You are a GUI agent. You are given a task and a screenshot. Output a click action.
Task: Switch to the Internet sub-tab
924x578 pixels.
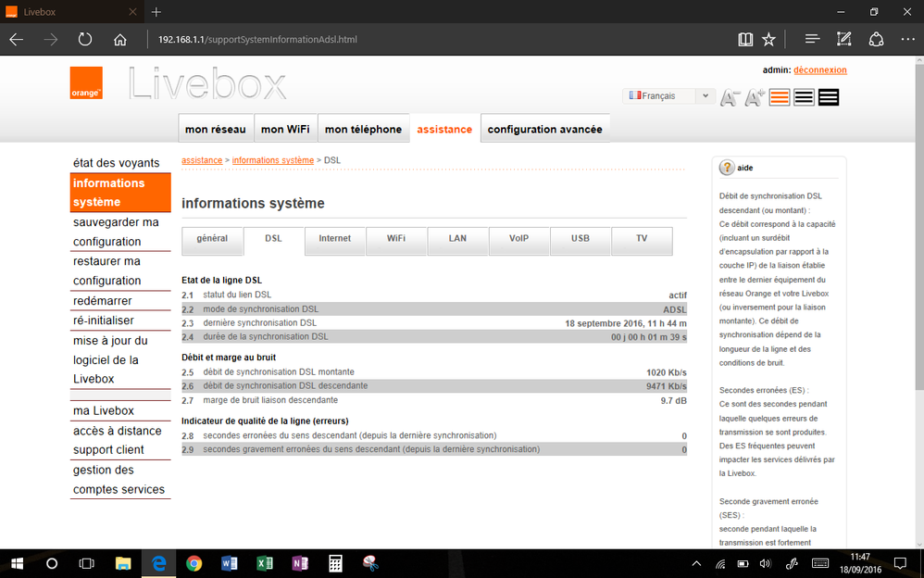[335, 240]
